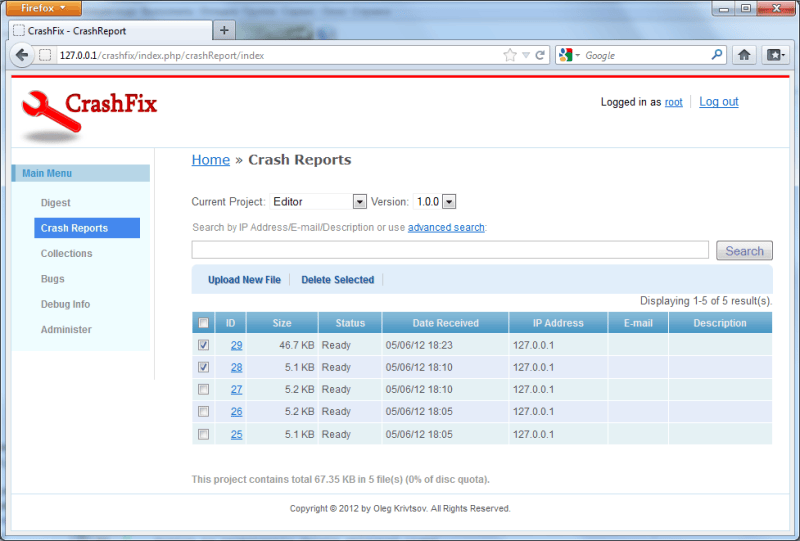The width and height of the screenshot is (800, 541).
Task: Click Delete Selected
Action: [x=337, y=280]
